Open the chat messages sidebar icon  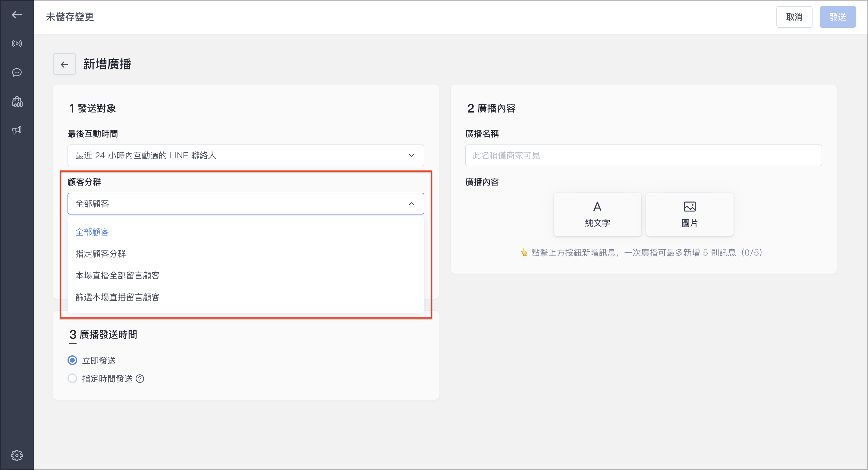[17, 72]
